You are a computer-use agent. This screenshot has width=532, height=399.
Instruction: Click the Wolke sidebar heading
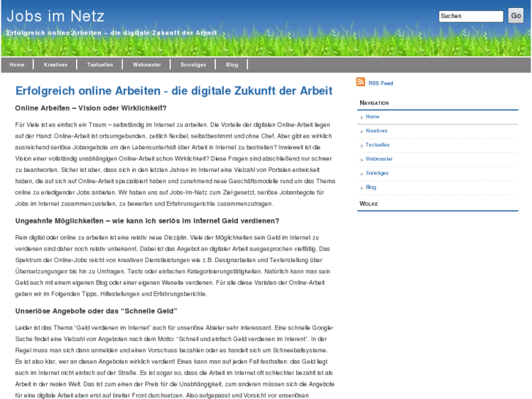[x=369, y=204]
